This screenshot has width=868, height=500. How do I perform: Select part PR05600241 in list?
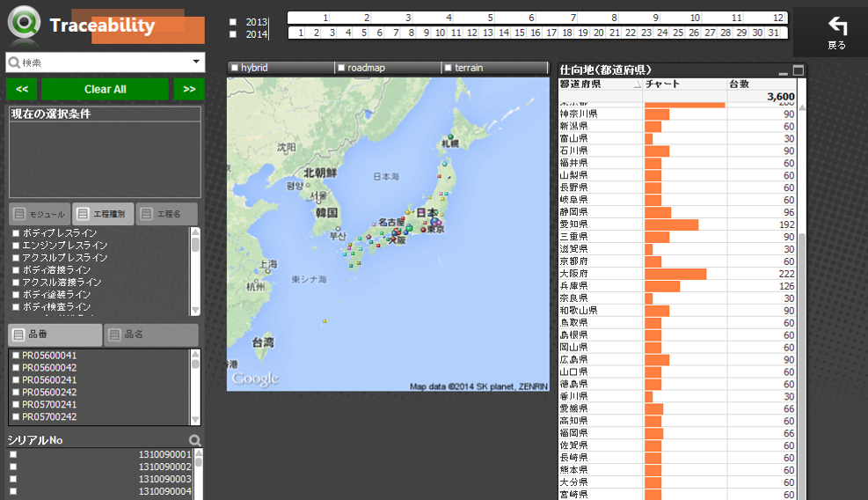[x=49, y=380]
